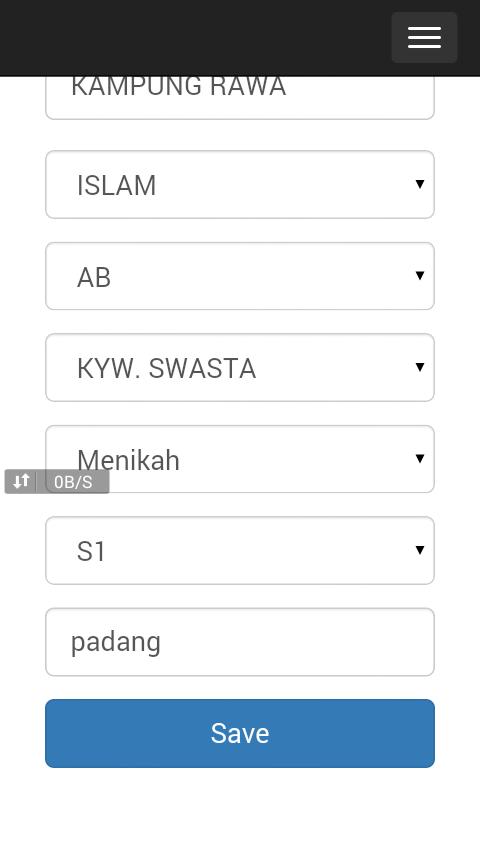Click the arrow icon on KYW. SWASTA dropdown

pos(420,367)
